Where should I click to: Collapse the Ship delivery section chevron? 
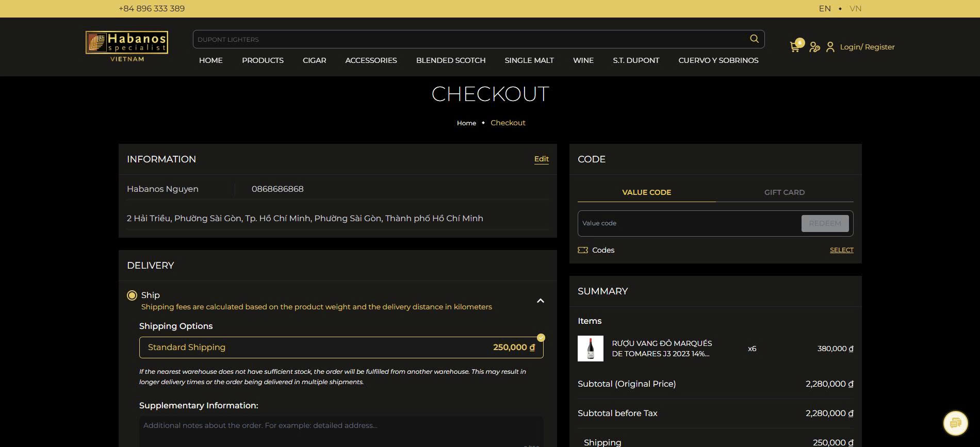coord(541,301)
